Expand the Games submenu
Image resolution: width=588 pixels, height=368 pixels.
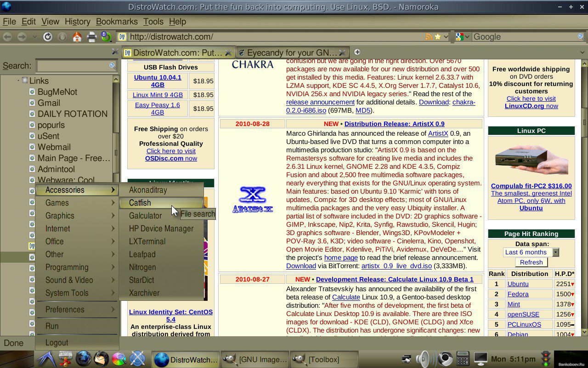[77, 203]
